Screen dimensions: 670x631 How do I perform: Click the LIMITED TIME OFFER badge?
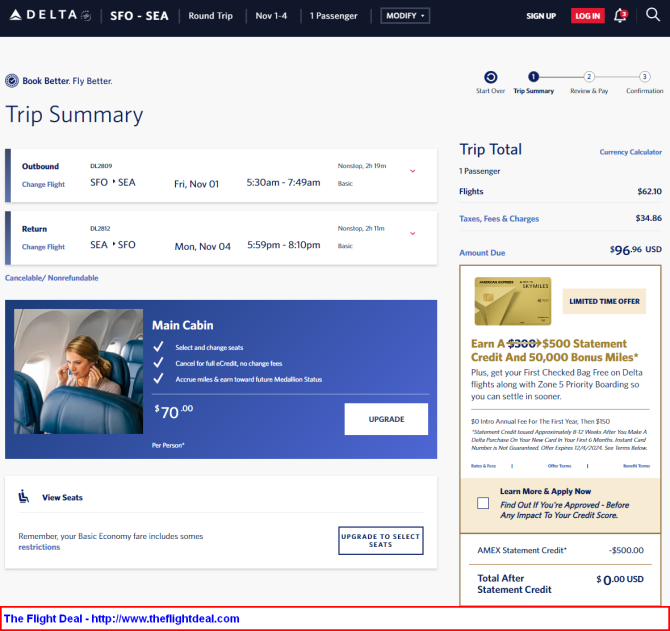[x=604, y=301]
